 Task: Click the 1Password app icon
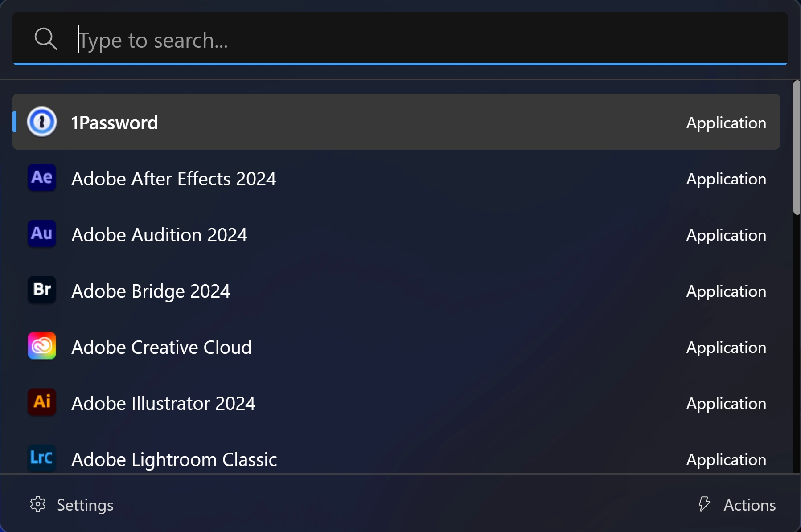click(x=42, y=122)
